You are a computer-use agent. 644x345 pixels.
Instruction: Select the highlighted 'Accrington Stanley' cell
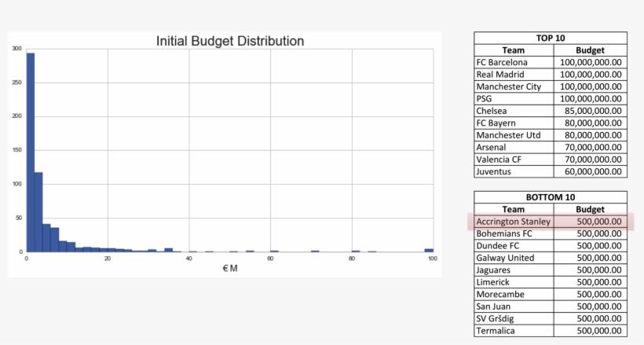pyautogui.click(x=514, y=222)
